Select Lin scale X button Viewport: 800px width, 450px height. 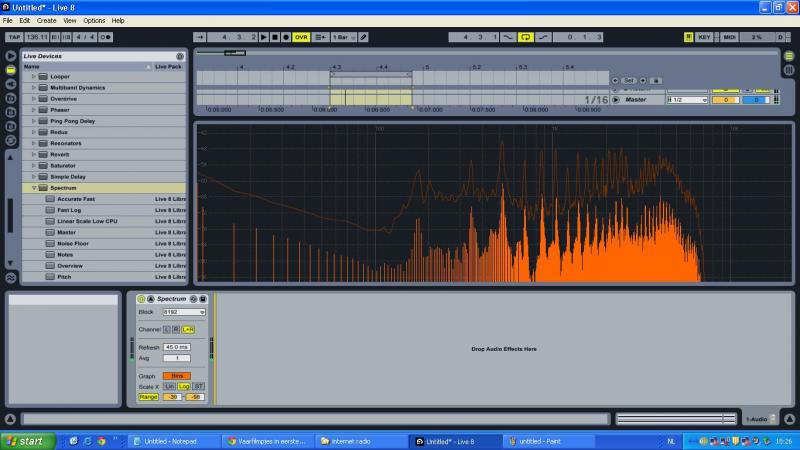169,387
